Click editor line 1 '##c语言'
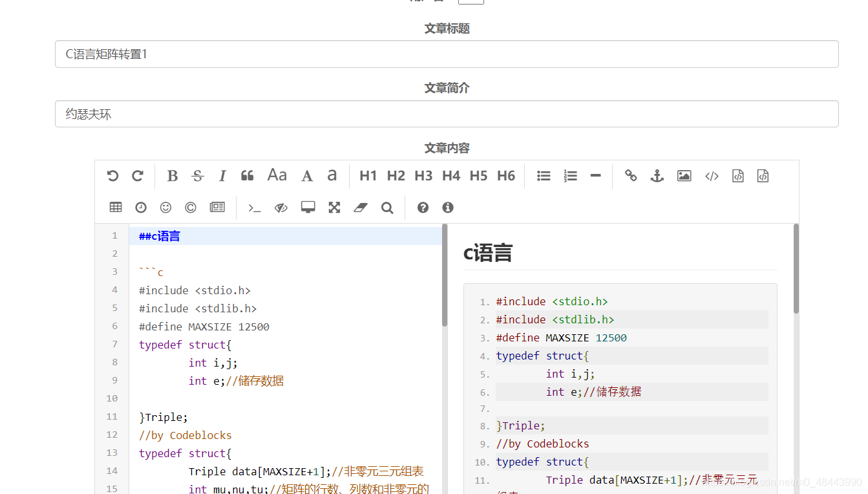 (x=159, y=236)
